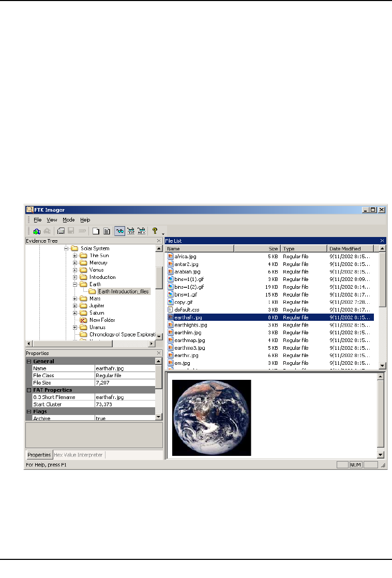Select africa.jpg file icon
The width and height of the screenshot is (392, 578).
(x=171, y=256)
